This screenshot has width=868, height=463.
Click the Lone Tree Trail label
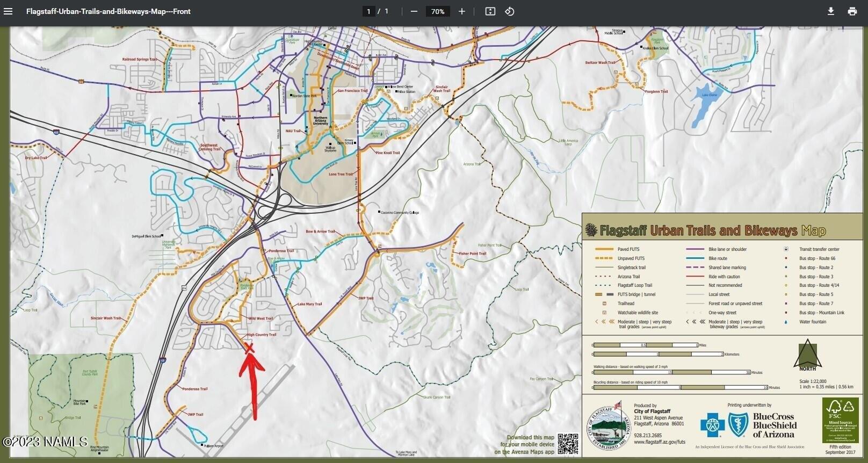341,174
